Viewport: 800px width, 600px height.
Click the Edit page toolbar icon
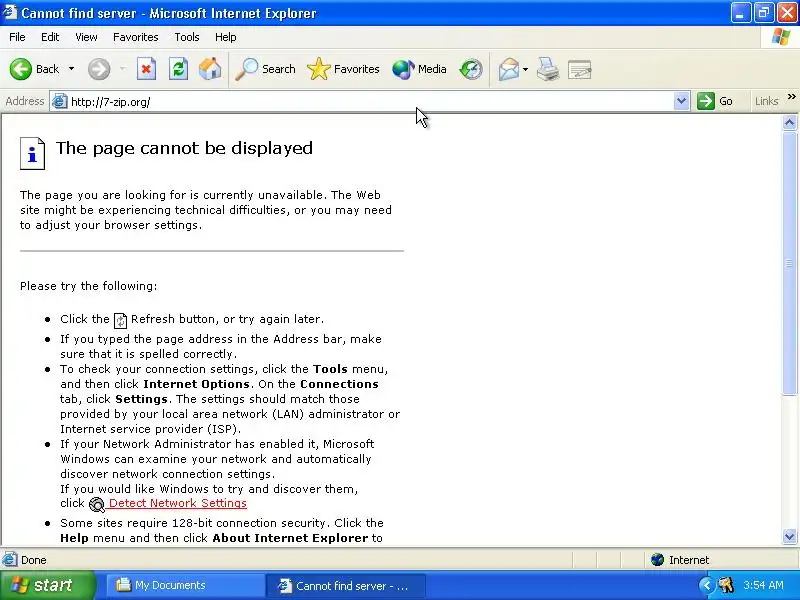tap(580, 69)
